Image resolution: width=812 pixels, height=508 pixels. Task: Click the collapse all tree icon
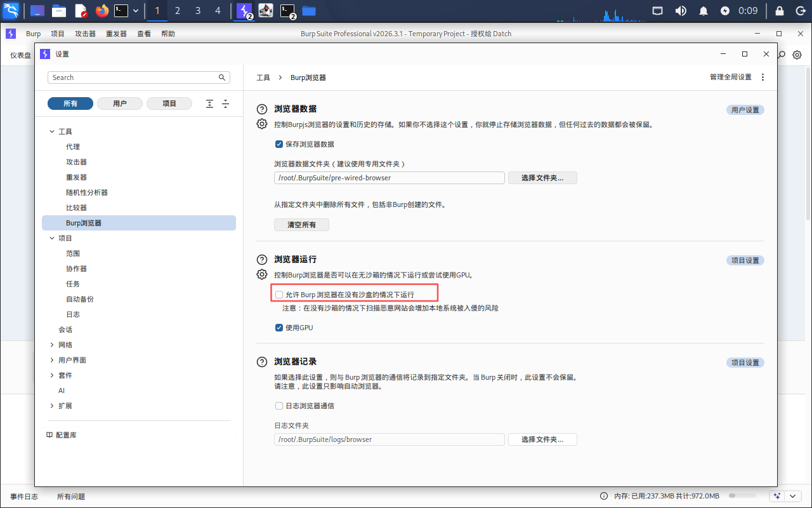point(225,104)
